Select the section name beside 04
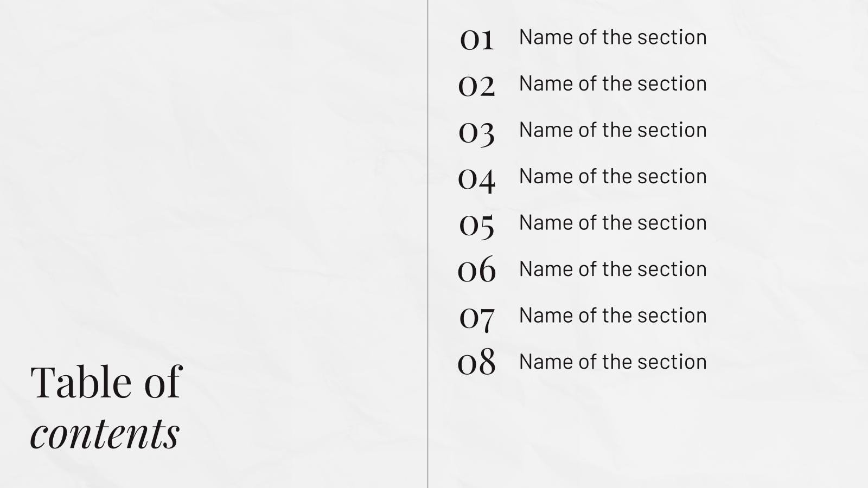Viewport: 868px width, 488px height. click(612, 176)
